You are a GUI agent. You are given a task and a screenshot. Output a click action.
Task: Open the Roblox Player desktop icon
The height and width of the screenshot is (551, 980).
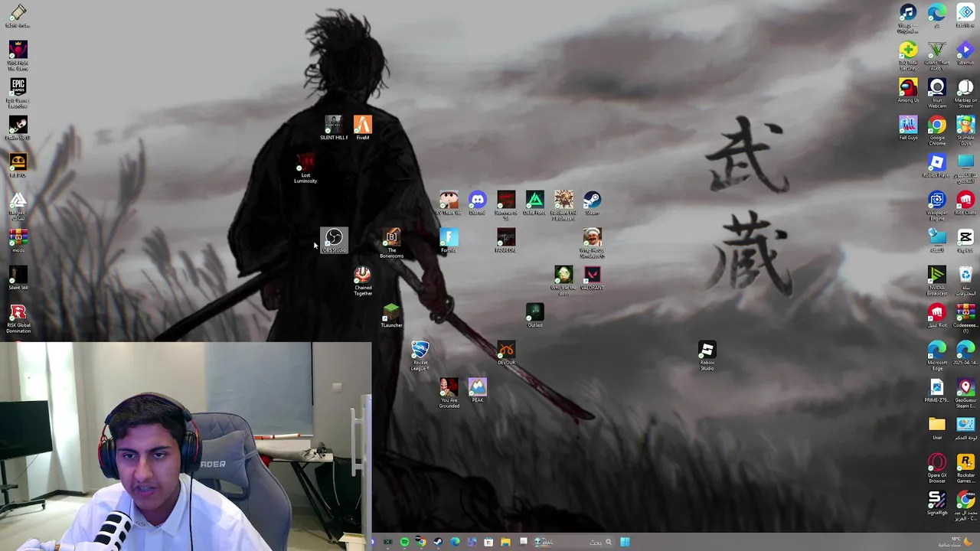tap(937, 165)
